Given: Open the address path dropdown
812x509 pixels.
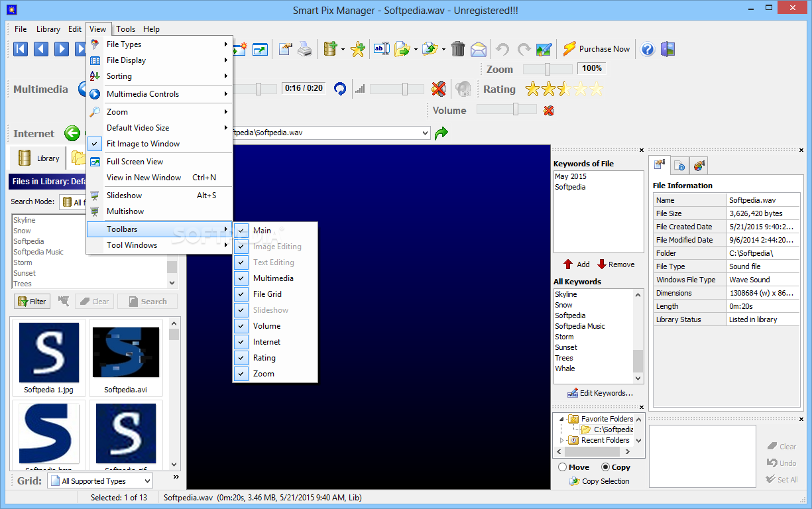Looking at the screenshot, I should point(425,133).
